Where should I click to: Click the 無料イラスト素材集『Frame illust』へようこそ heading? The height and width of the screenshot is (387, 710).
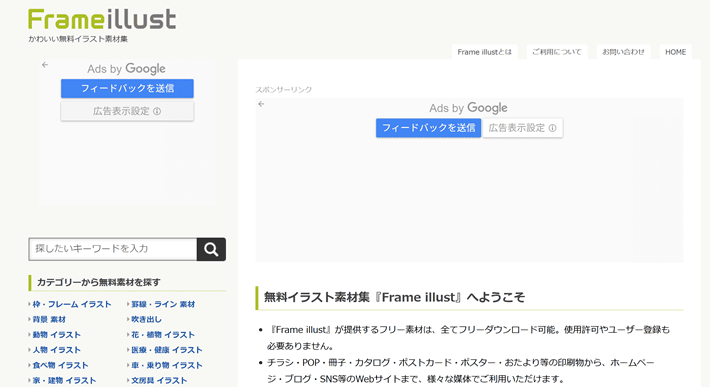[394, 297]
